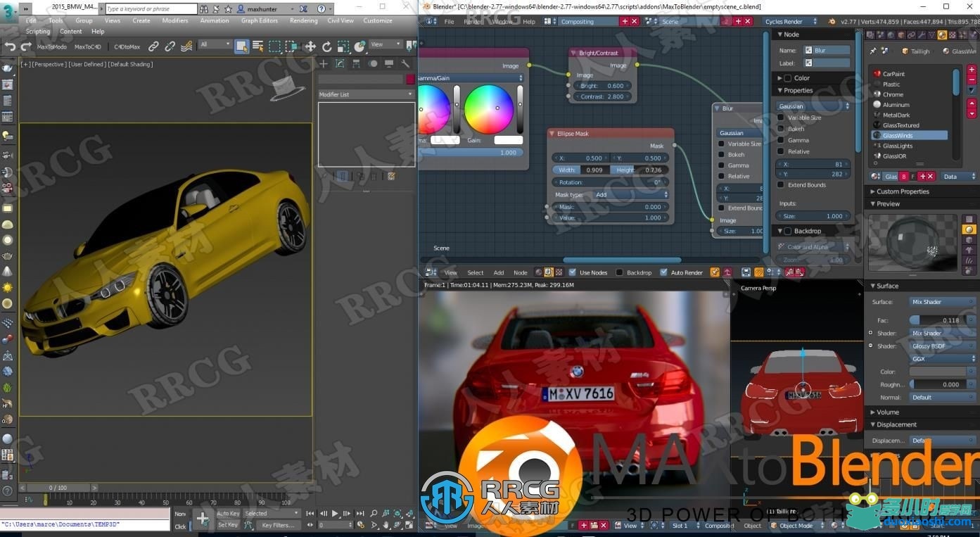The image size is (980, 537).
Task: Toggle Relative checkbox in Properties panel
Action: (781, 151)
